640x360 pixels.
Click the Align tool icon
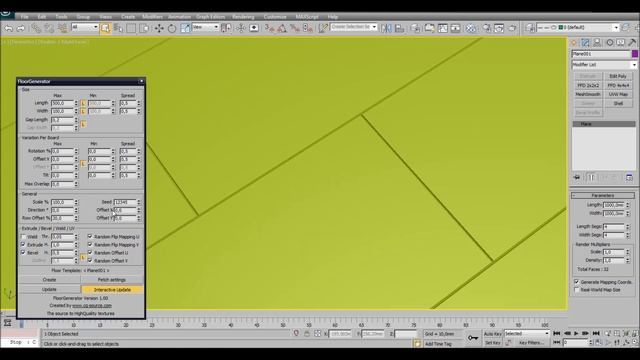[400, 28]
